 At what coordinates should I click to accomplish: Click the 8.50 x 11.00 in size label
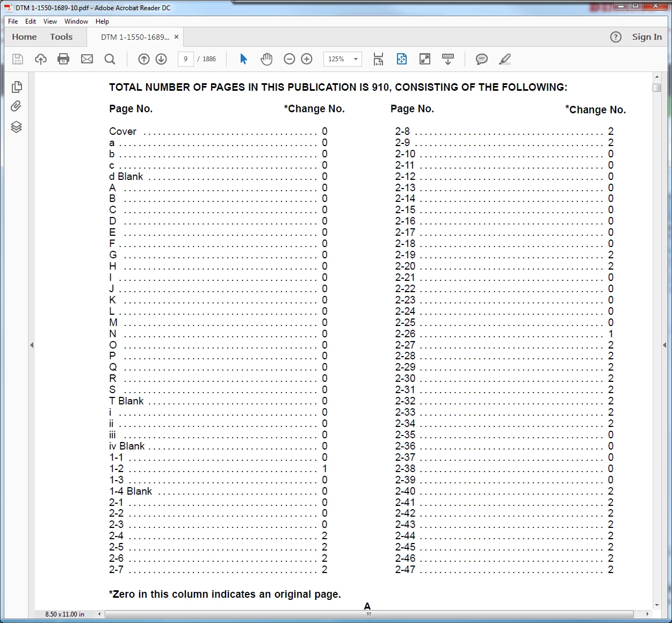coord(64,614)
